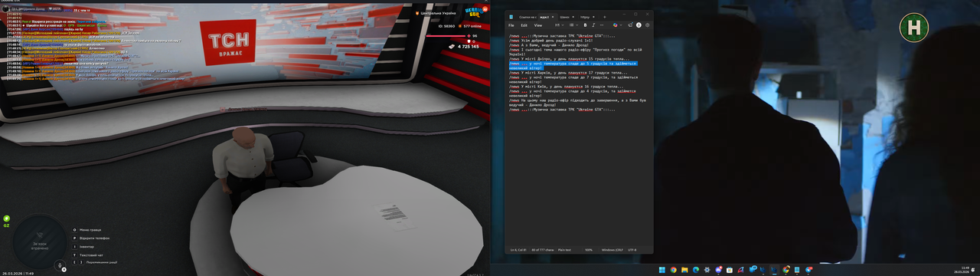Click the line mentioning Дніпро 15 градусів
The height and width of the screenshot is (276, 980).
570,59
